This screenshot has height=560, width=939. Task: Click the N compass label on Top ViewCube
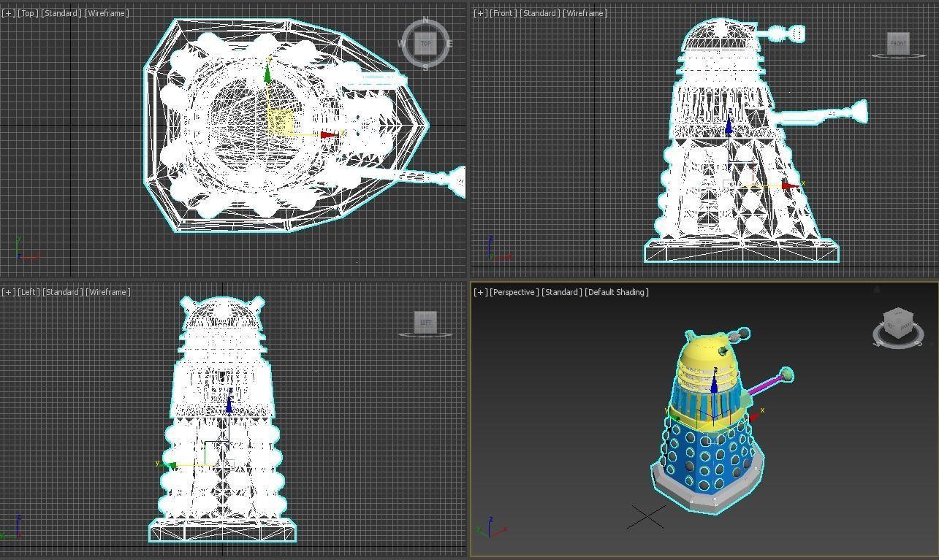(x=425, y=20)
